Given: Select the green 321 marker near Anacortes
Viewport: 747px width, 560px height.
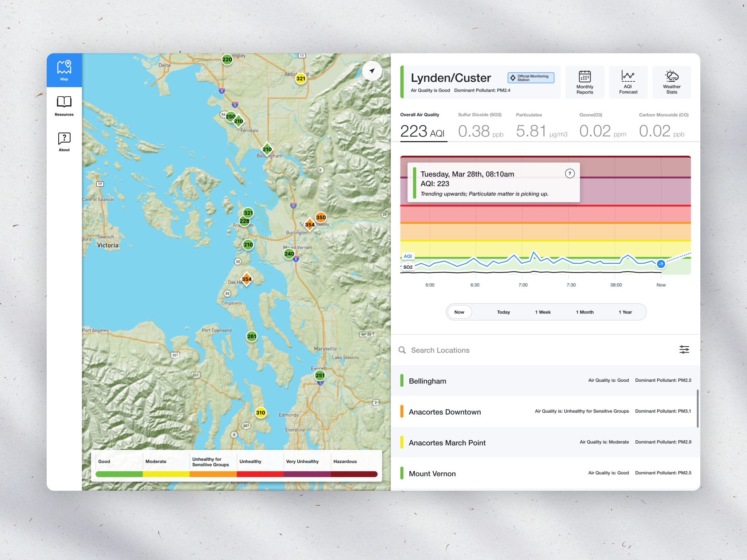Looking at the screenshot, I should point(248,213).
